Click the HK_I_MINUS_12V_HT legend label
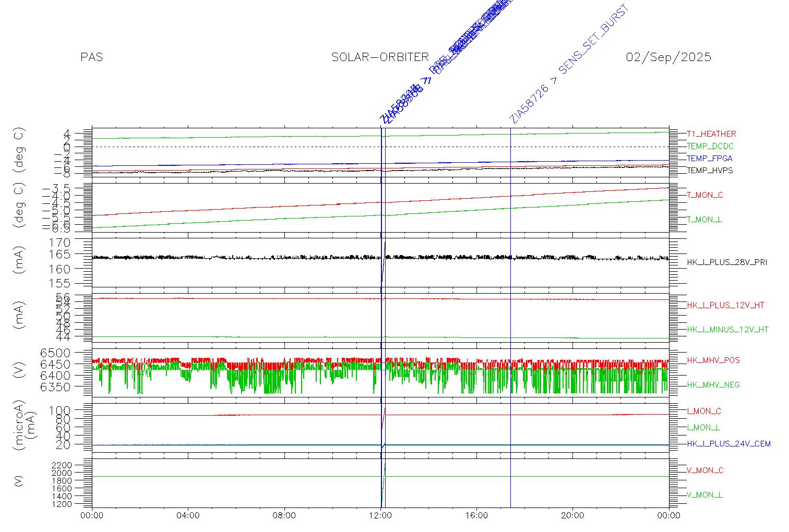 727,330
